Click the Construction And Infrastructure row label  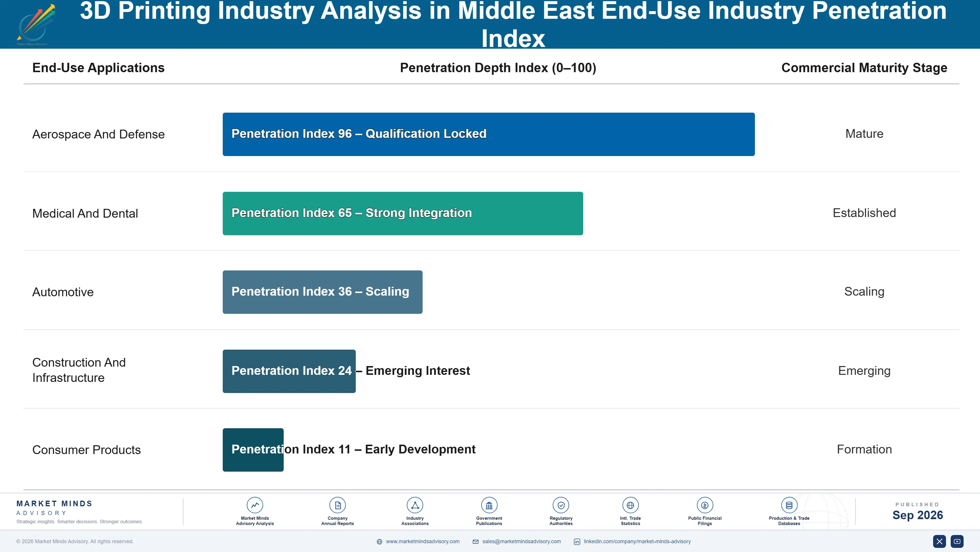point(79,370)
